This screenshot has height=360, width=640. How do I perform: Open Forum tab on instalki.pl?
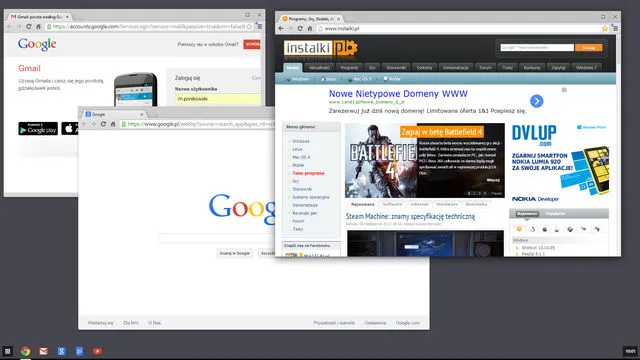click(x=485, y=68)
